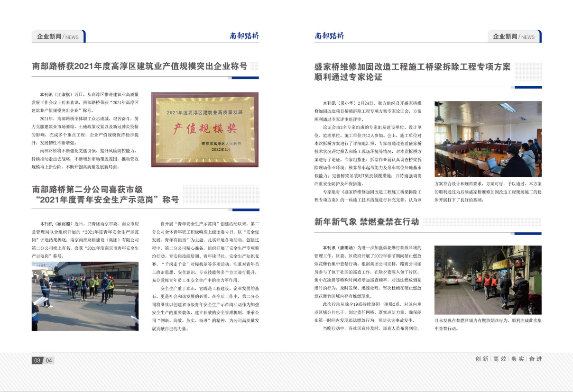The height and width of the screenshot is (392, 573).
Task: Open the 第二分公司喜获市级青年安全生产示范岗 headline
Action: [105, 195]
